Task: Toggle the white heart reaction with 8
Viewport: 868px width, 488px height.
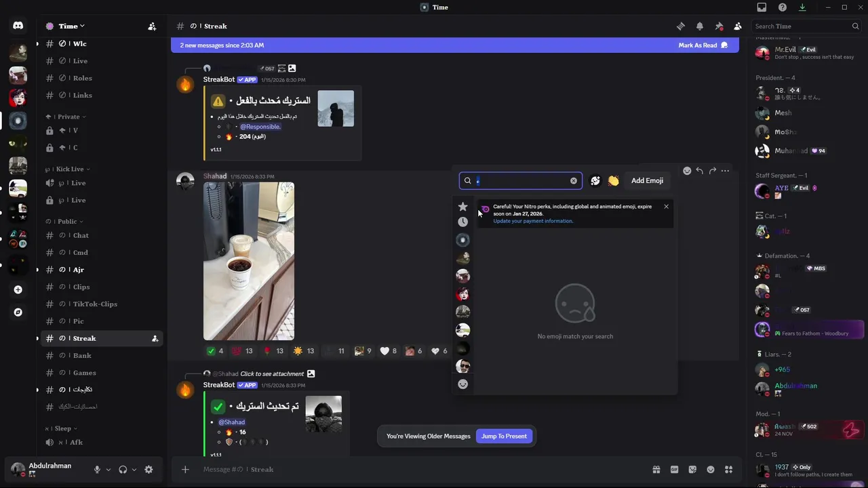Action: (x=389, y=351)
